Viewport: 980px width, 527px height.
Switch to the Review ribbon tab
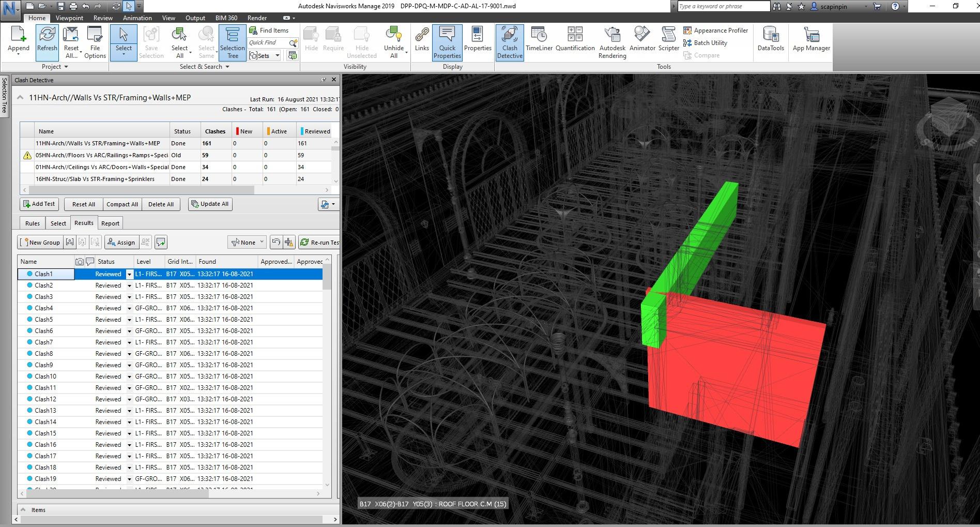[103, 18]
